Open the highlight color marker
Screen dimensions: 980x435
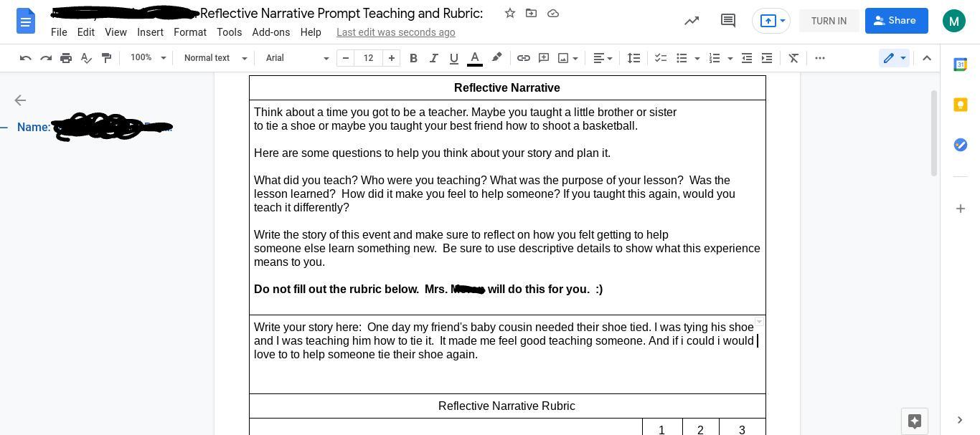coord(496,58)
